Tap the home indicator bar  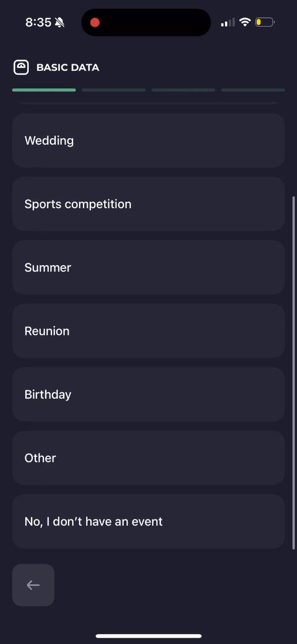click(148, 636)
